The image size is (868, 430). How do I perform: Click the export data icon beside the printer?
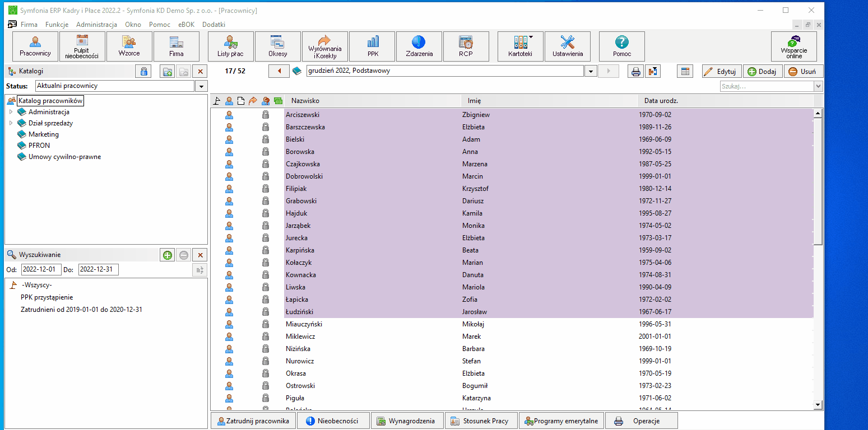pos(653,71)
